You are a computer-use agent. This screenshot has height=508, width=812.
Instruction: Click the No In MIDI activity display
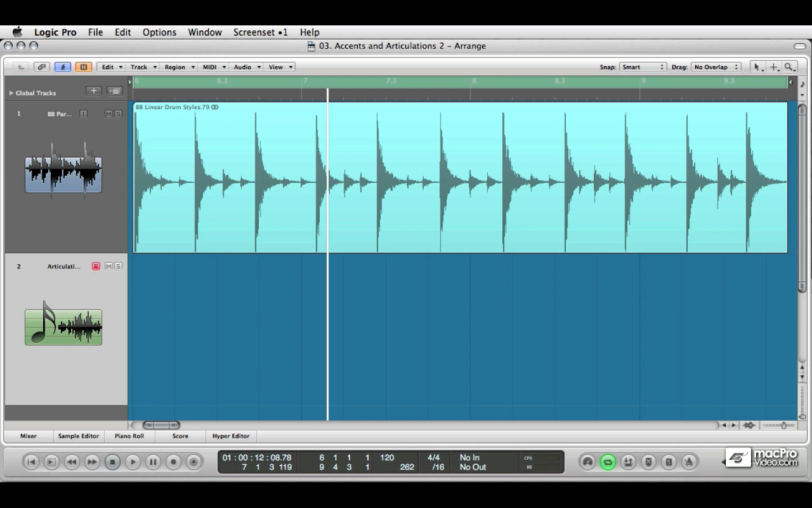469,457
